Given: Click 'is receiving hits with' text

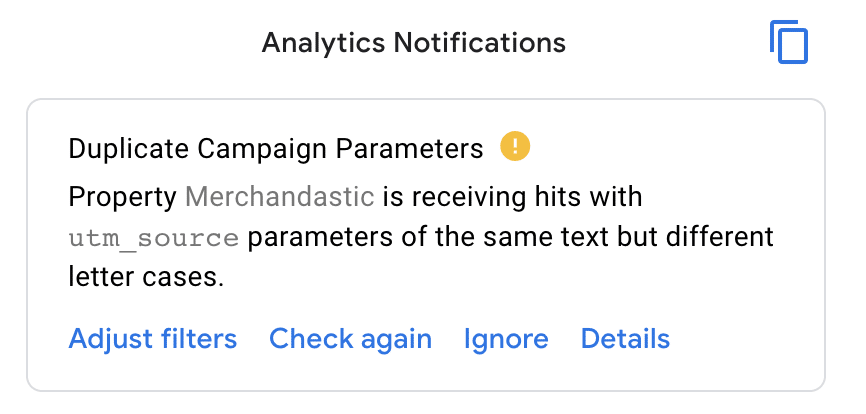Looking at the screenshot, I should tap(513, 197).
